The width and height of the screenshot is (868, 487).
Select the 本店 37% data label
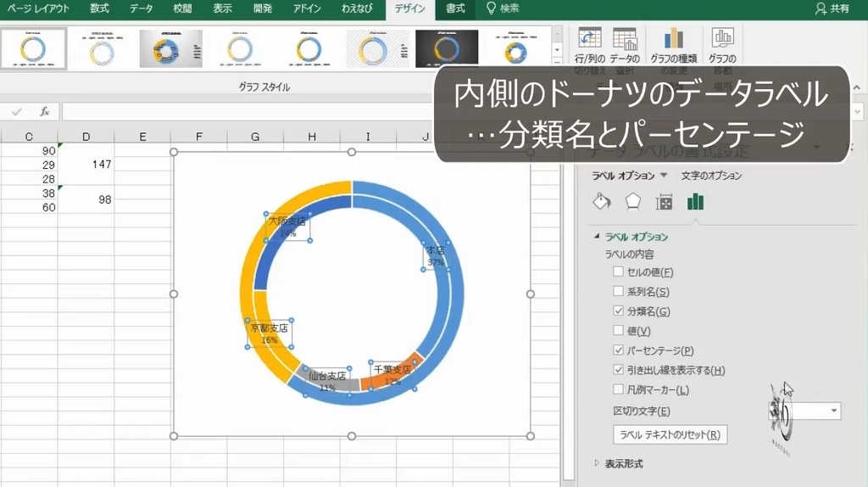(x=436, y=256)
